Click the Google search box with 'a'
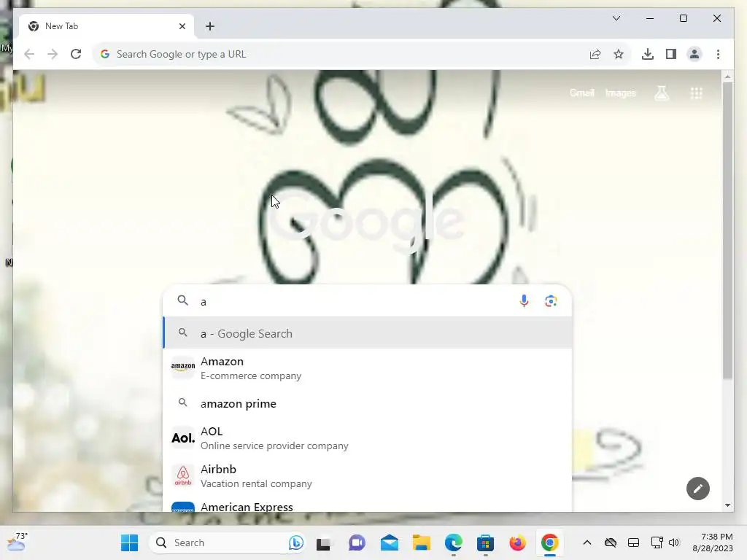The height and width of the screenshot is (560, 747). (x=348, y=301)
